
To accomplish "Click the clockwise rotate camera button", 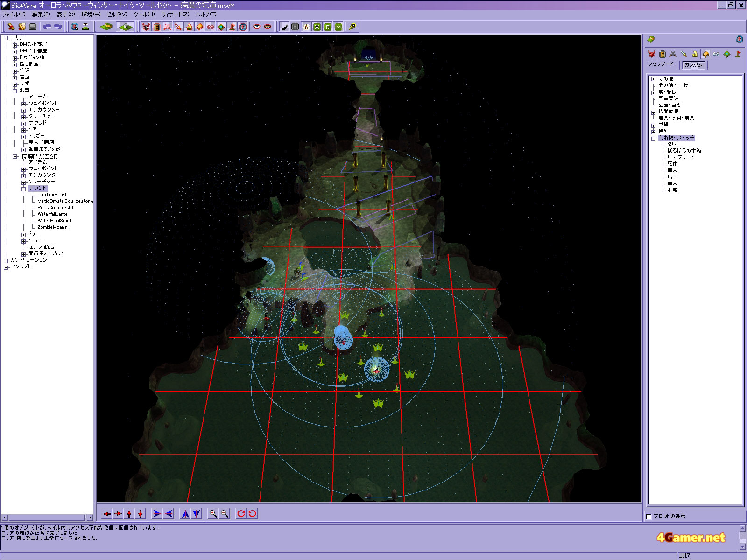I will coord(241,514).
